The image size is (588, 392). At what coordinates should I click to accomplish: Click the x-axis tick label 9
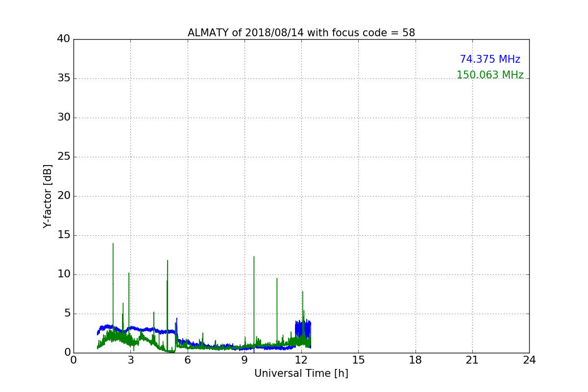pos(245,360)
